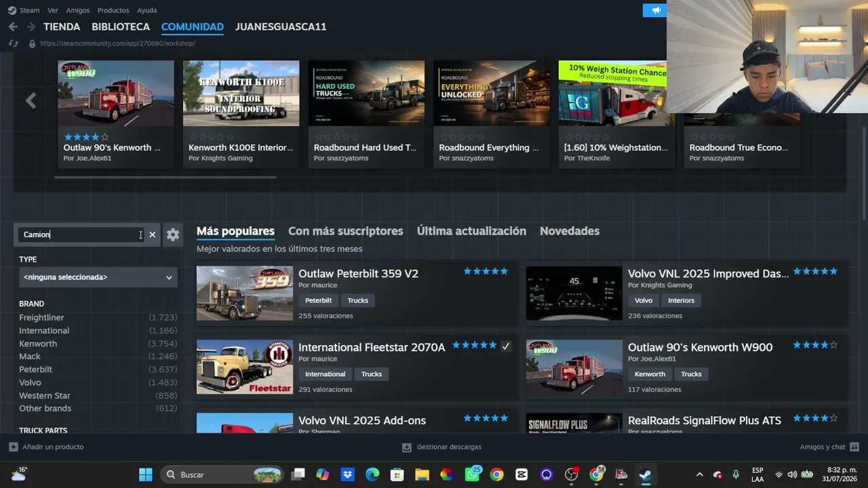Reload the page with the refresh icon

pyautogui.click(x=13, y=43)
